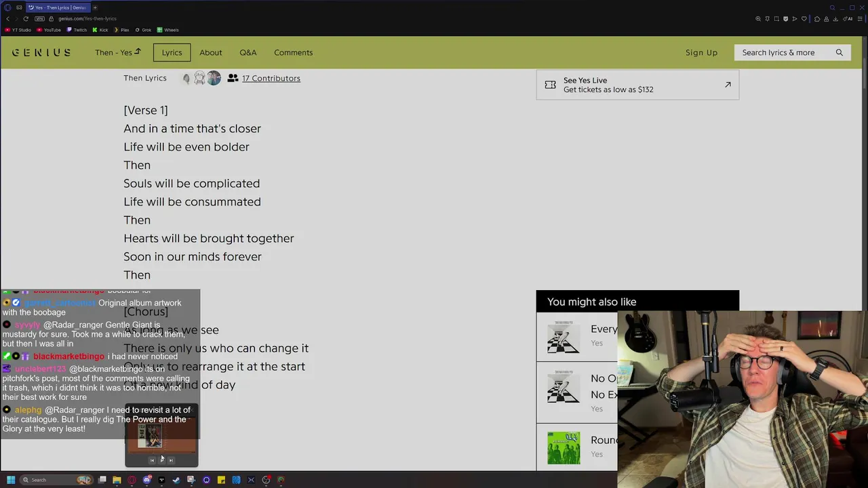Click the tab search icon at top right
868x488 pixels.
tap(832, 7)
